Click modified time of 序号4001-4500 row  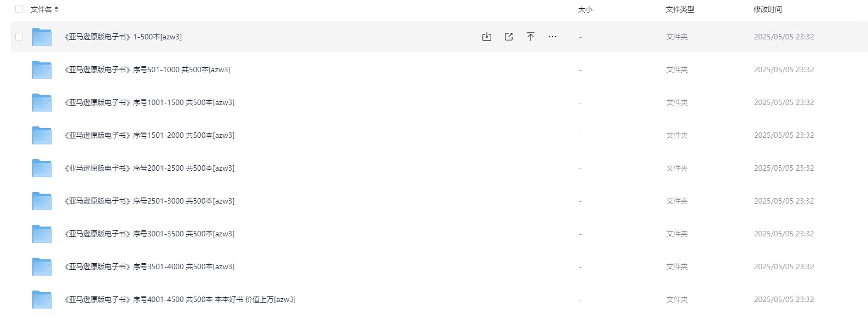tap(784, 299)
